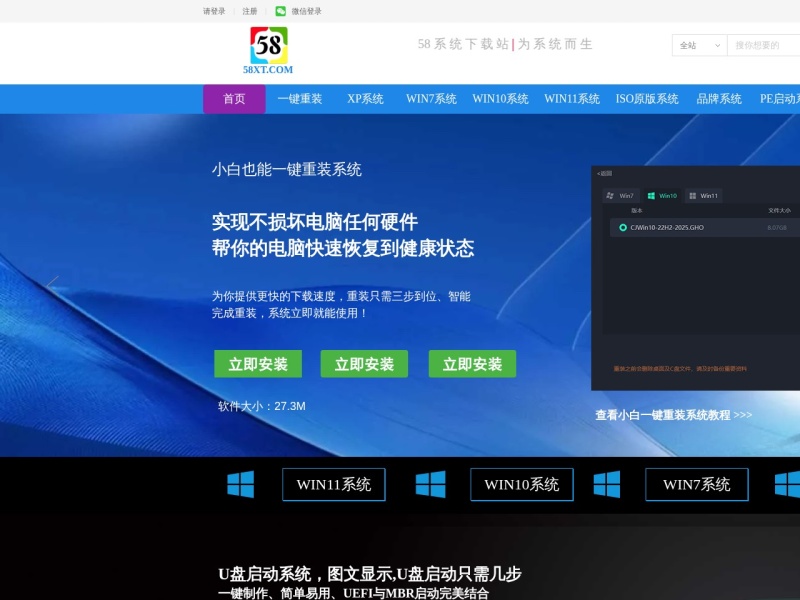The width and height of the screenshot is (800, 600).
Task: Click the WIN11系统 outlined button
Action: coord(334,484)
